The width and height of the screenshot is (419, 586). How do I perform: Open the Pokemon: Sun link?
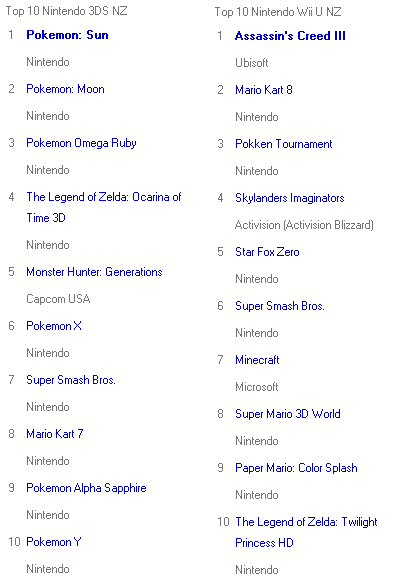pos(67,35)
